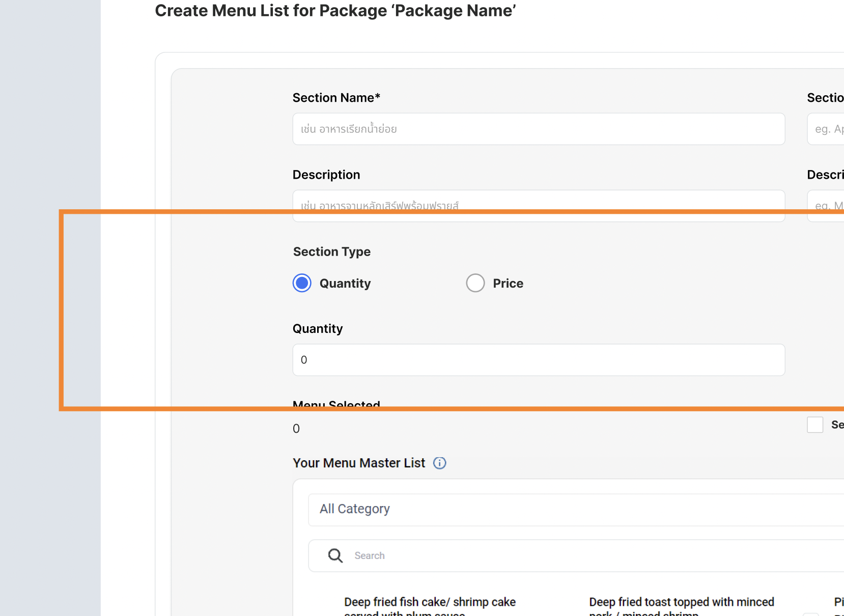844x616 pixels.
Task: Select the Quantity section type radio button
Action: 302,283
